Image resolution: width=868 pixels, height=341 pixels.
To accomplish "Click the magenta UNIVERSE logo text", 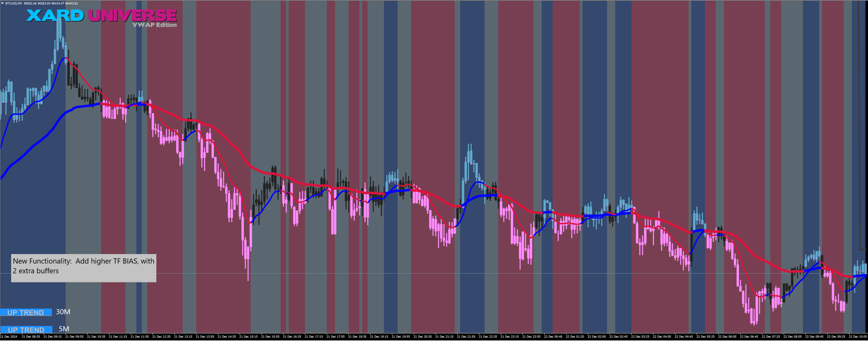I will 132,15.
